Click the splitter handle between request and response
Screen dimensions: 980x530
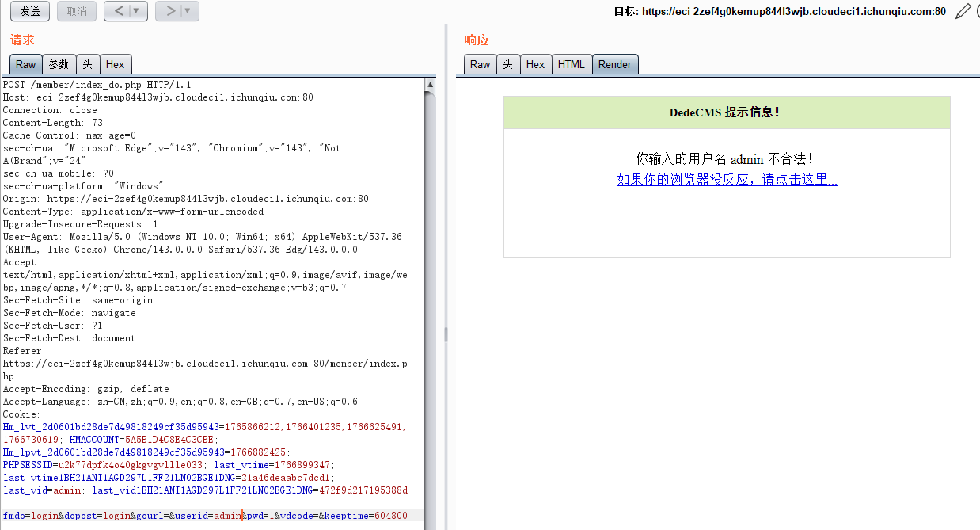(446, 335)
